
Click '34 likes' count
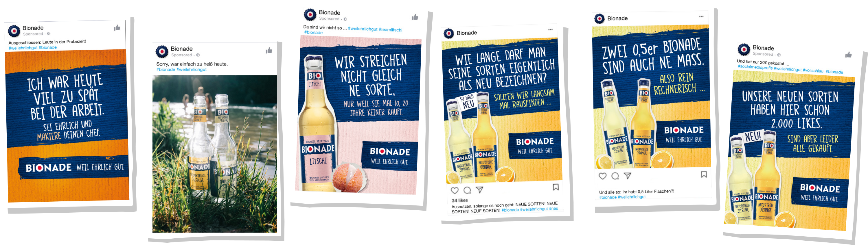click(460, 200)
